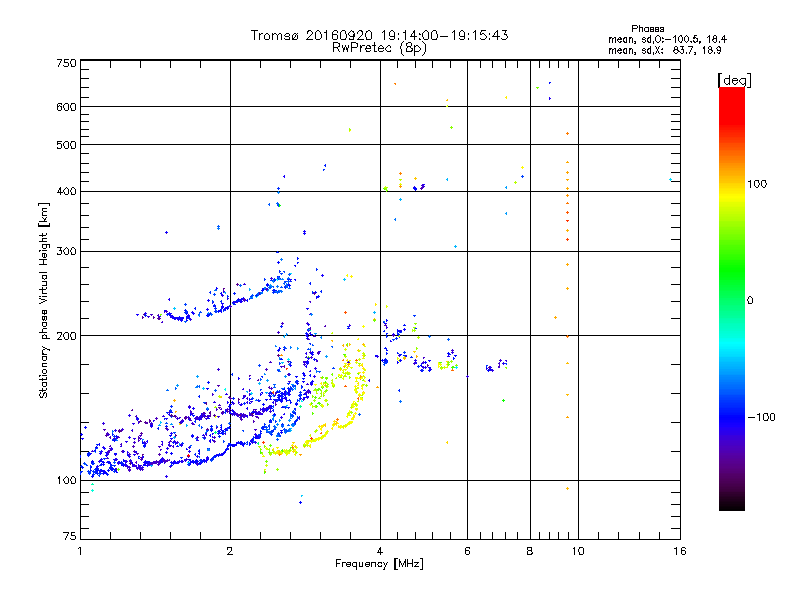Click the 'Phases' header text
800x600 pixels.
point(647,29)
